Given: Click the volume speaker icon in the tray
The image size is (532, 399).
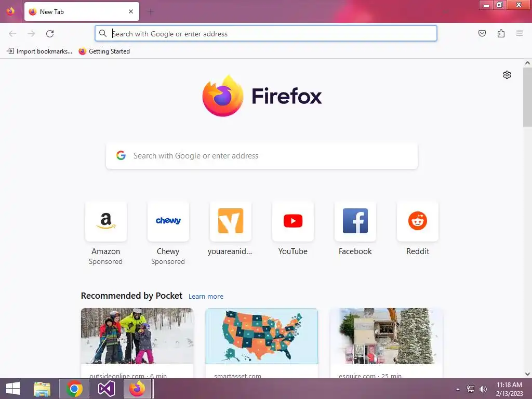Looking at the screenshot, I should (x=483, y=389).
